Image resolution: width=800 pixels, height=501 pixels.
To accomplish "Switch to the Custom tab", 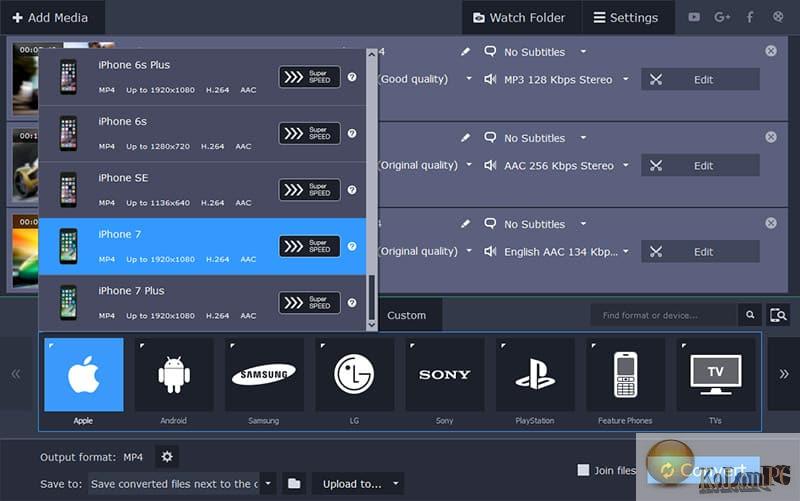I will point(407,315).
